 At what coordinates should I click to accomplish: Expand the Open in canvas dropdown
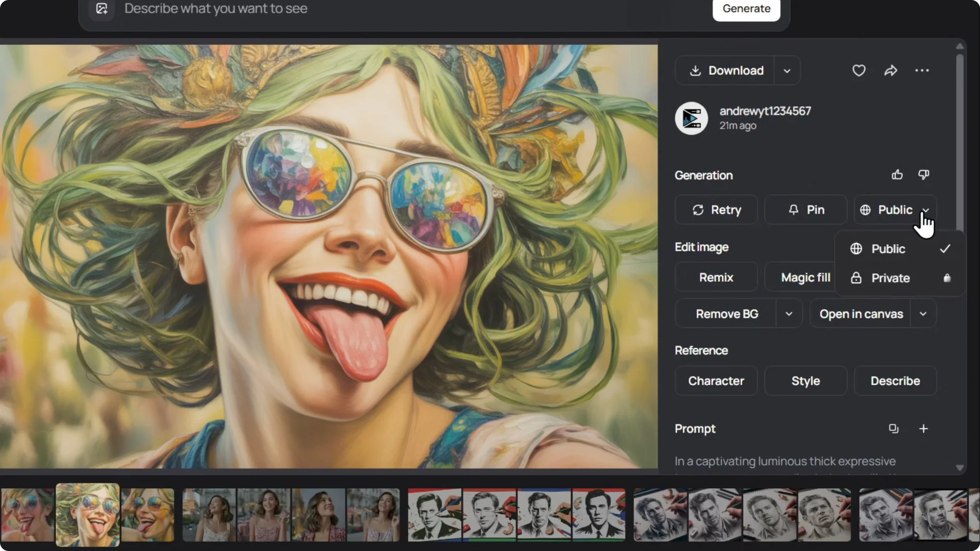923,314
